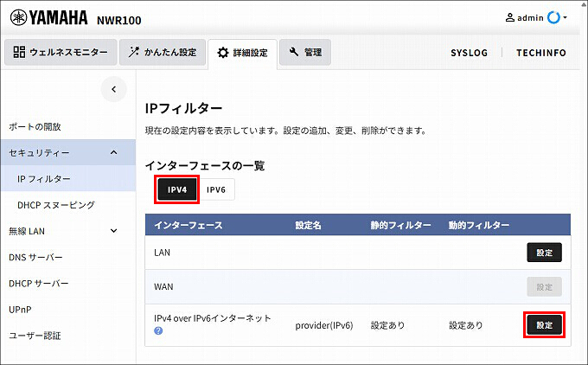
Task: Open ユーザー認証 in the sidebar
Action: point(35,336)
